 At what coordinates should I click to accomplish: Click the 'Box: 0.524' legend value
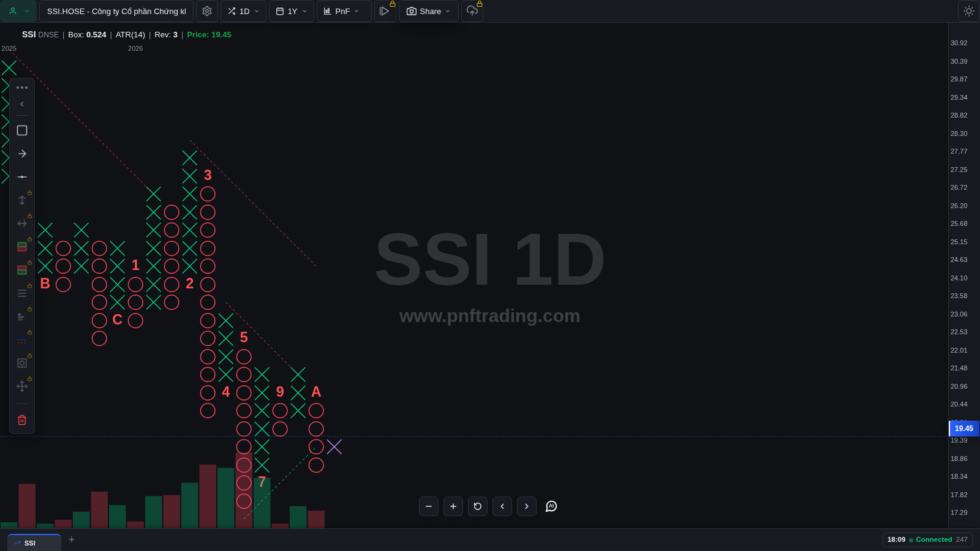tap(87, 35)
